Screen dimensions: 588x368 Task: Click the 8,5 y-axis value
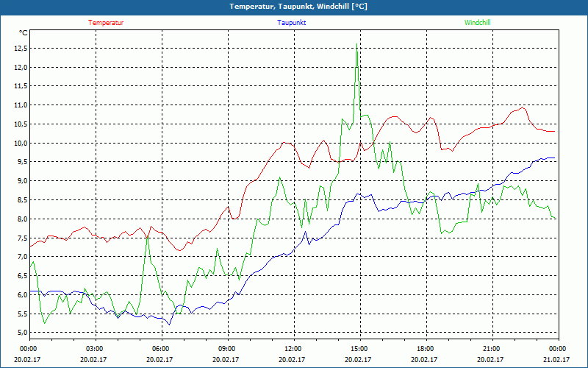coord(23,199)
